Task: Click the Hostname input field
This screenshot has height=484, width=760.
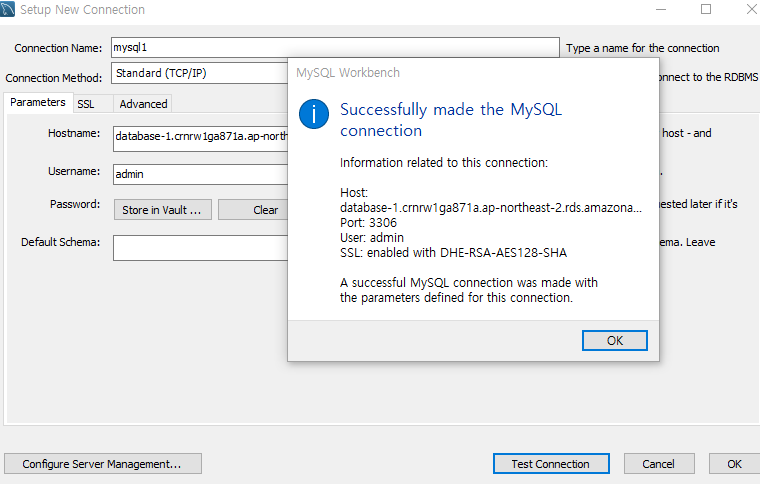Action: click(x=201, y=139)
